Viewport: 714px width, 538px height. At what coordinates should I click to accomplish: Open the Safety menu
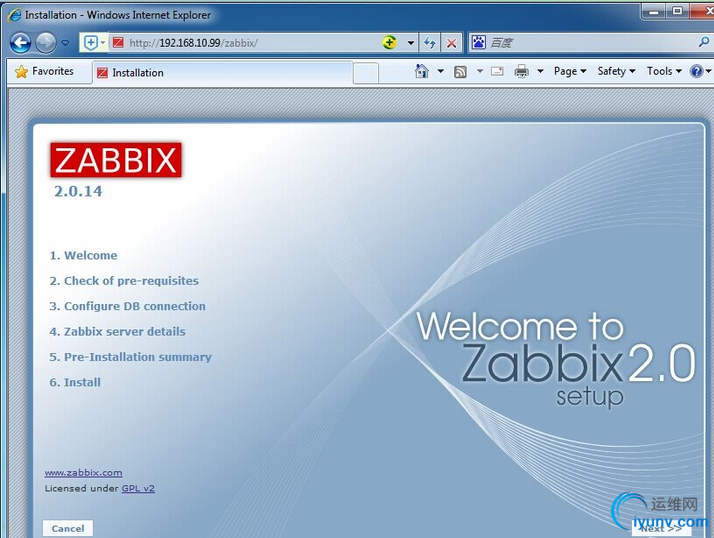pos(616,71)
